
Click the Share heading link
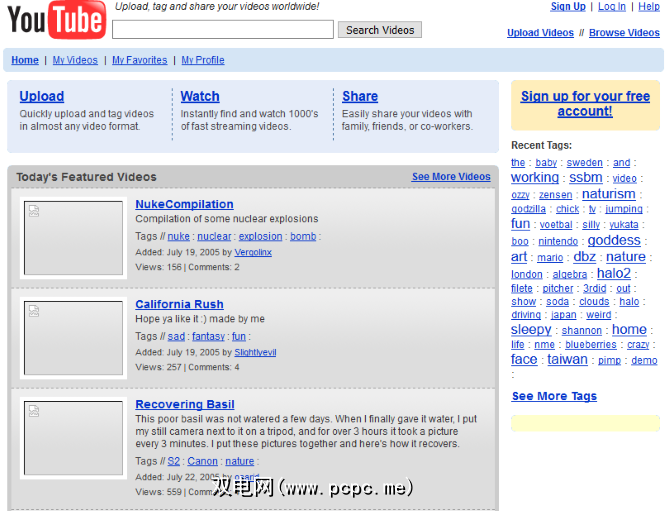point(360,96)
